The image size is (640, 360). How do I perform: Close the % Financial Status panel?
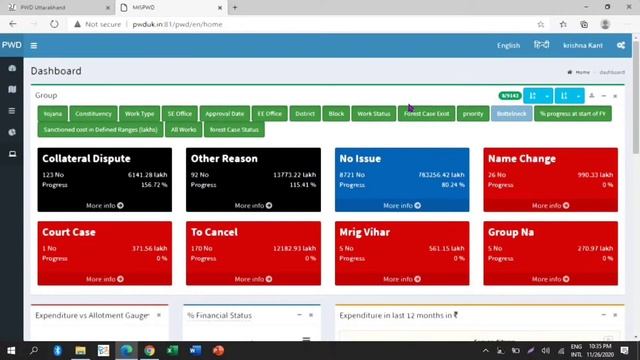311,315
